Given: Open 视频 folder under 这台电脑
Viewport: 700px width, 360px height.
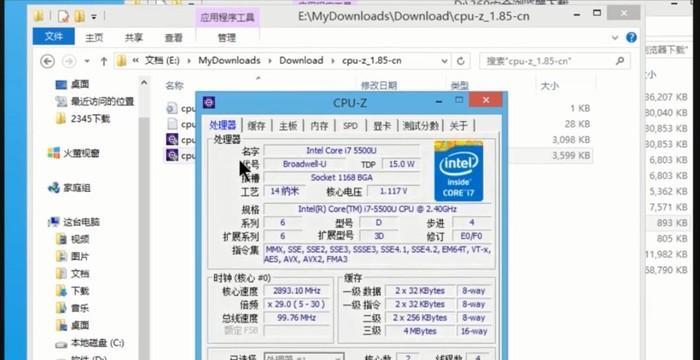Looking at the screenshot, I should point(73,239).
